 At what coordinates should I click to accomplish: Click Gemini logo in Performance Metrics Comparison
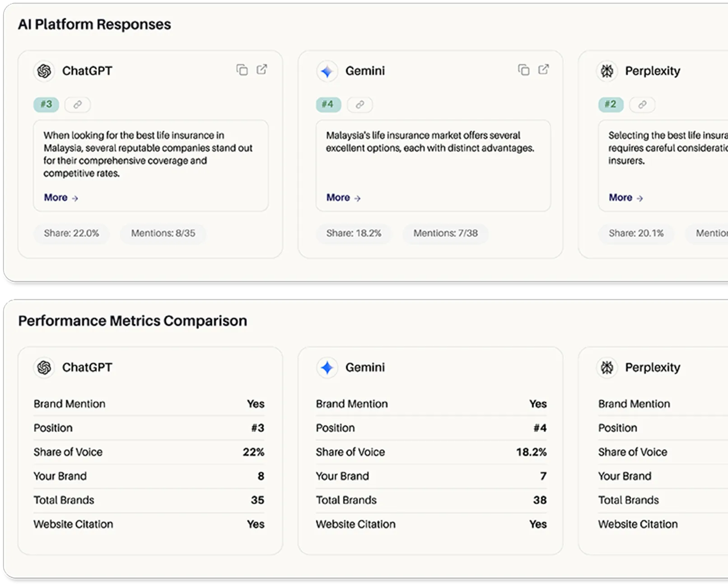tap(327, 367)
